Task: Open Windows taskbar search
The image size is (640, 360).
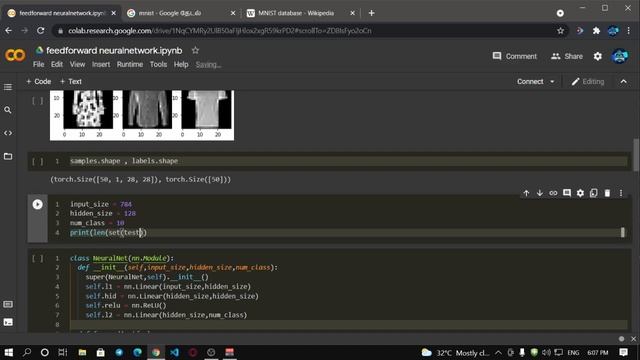Action: (27, 352)
